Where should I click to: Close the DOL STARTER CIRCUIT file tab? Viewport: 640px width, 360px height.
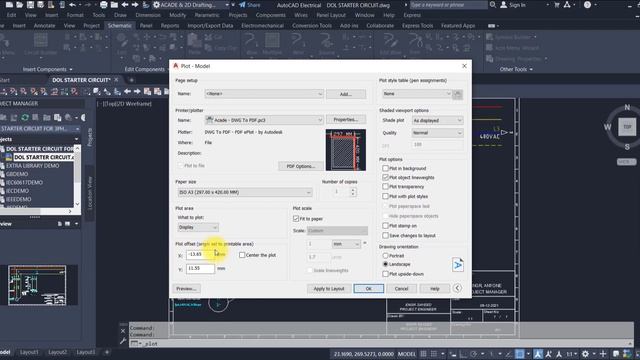(x=116, y=80)
